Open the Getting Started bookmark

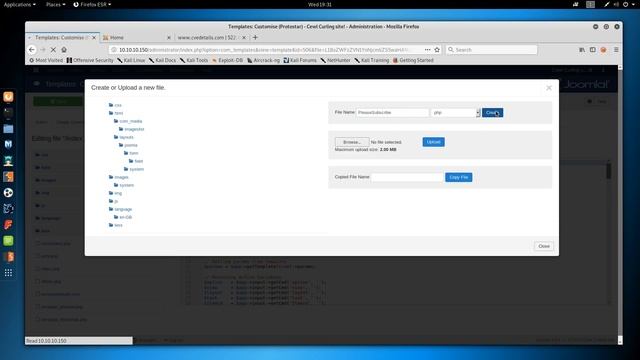pos(413,60)
